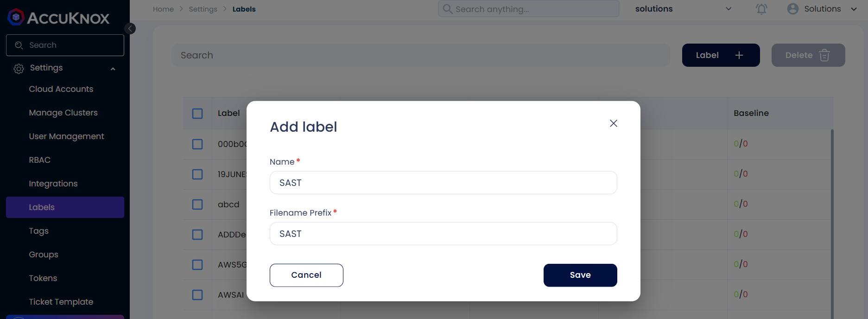Click the Filename Prefix input field
This screenshot has height=319, width=868.
pos(444,234)
